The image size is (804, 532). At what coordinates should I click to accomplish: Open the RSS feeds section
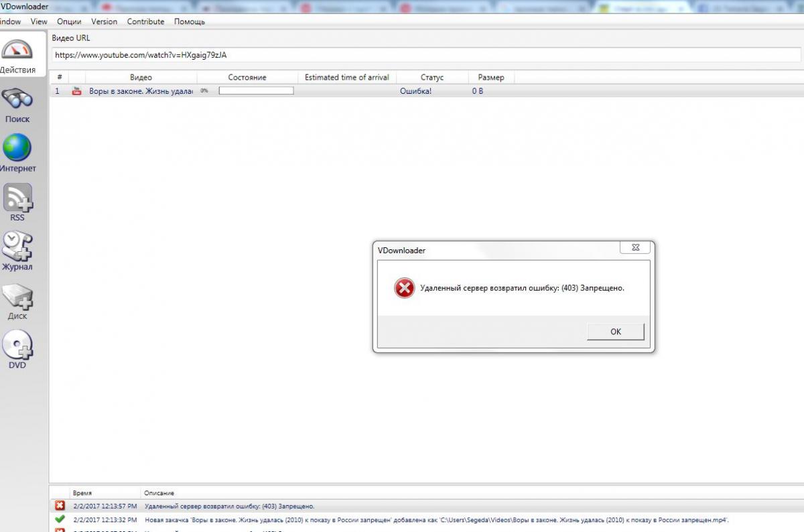(x=17, y=202)
